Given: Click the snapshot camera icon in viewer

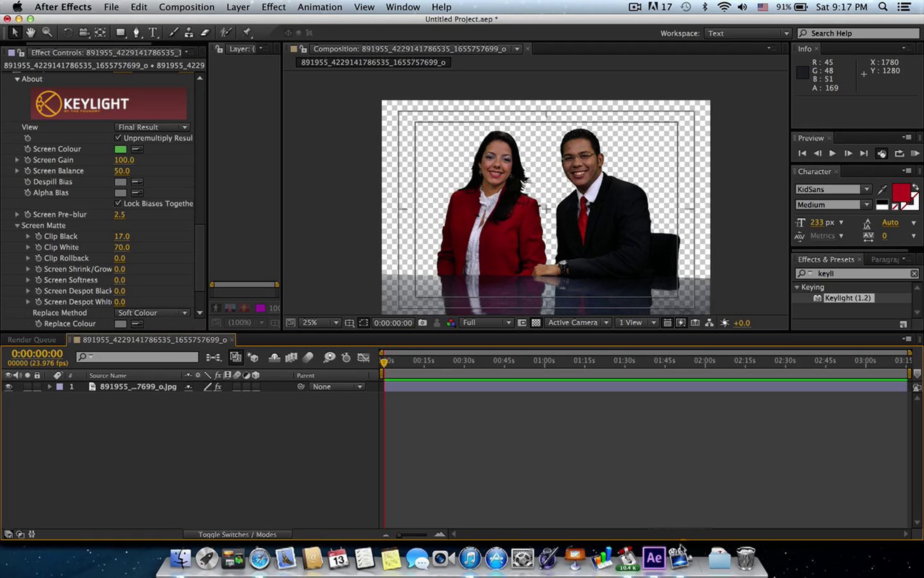Looking at the screenshot, I should pos(422,323).
